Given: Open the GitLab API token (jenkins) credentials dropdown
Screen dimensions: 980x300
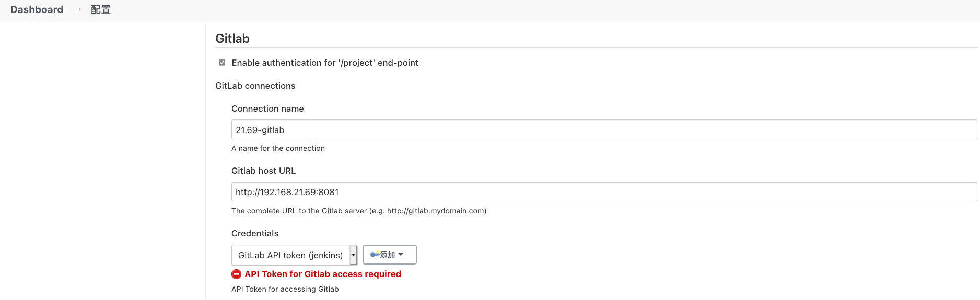Looking at the screenshot, I should click(x=294, y=255).
